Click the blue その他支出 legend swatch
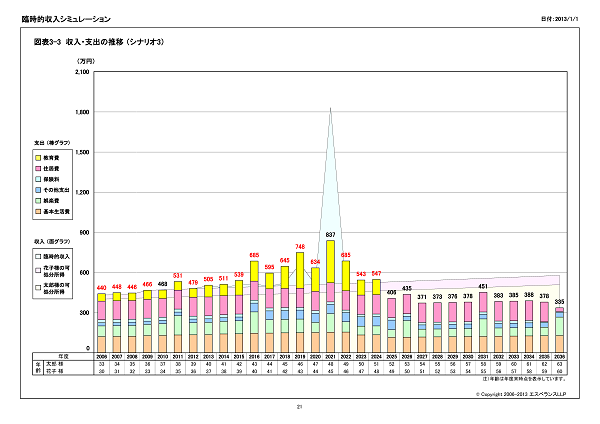 click(38, 189)
